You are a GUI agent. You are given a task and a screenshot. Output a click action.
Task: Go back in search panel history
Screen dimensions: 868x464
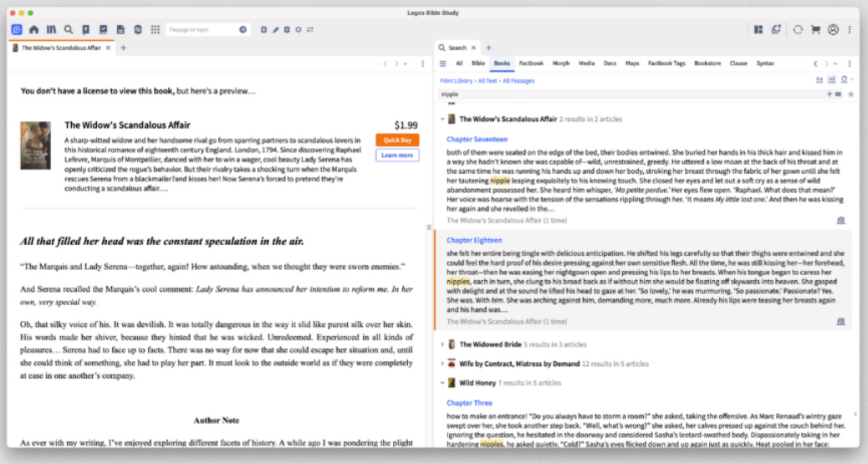(x=814, y=64)
